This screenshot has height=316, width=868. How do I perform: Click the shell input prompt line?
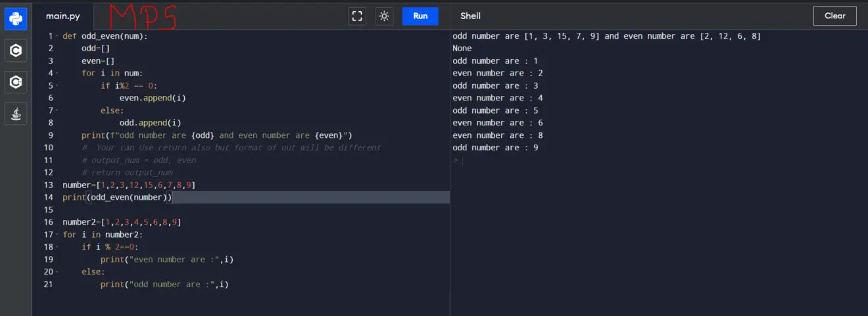[659, 160]
